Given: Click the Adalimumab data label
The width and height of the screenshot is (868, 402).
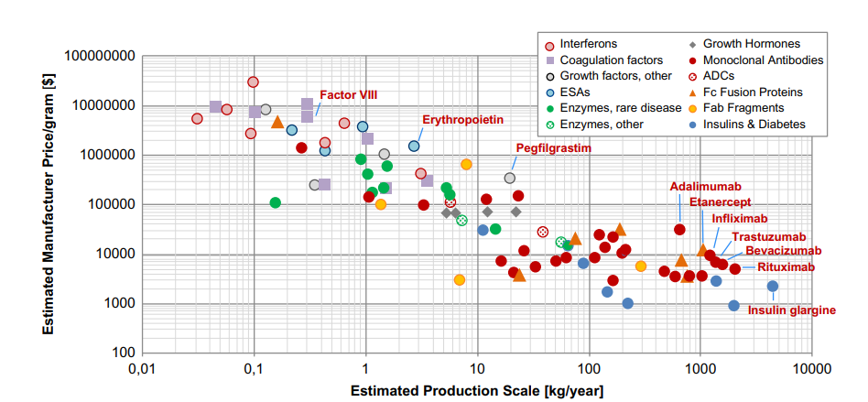Looking at the screenshot, I should pyautogui.click(x=706, y=186).
